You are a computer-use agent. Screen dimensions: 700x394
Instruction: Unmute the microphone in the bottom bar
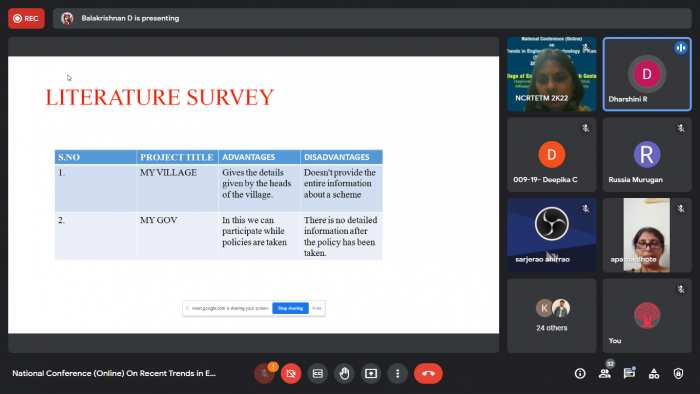pyautogui.click(x=264, y=373)
